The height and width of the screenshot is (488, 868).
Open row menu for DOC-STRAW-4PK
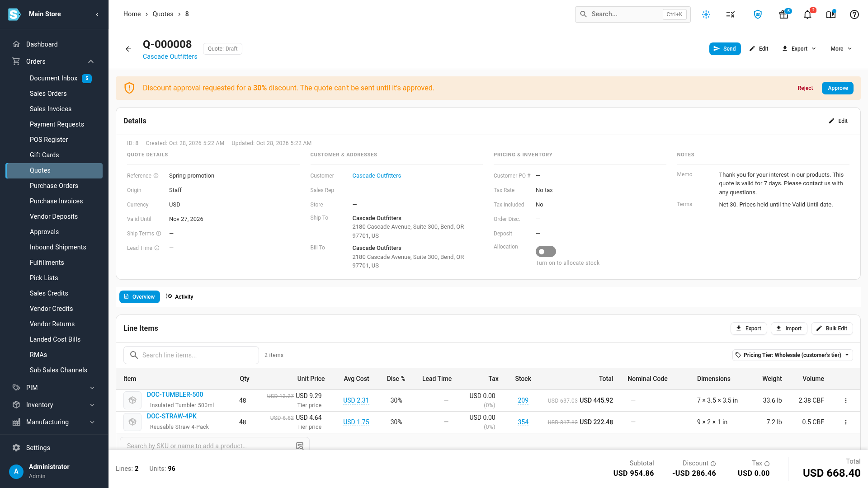[x=846, y=422]
